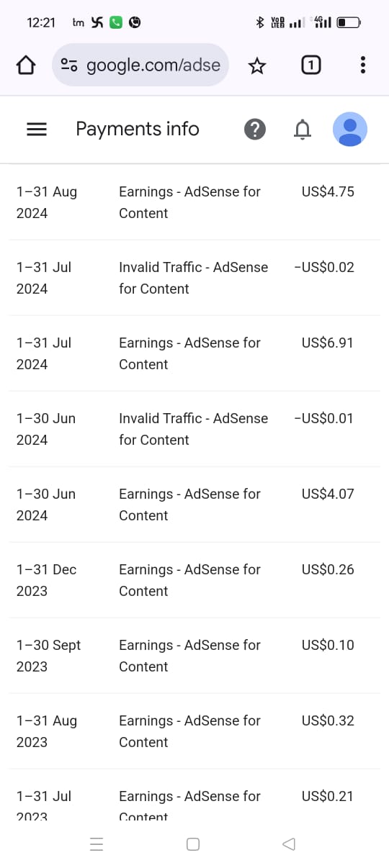This screenshot has height=868, width=389.
Task: Tap the Android home square button
Action: click(x=193, y=844)
